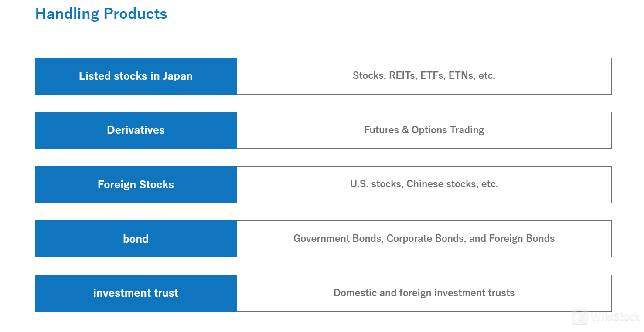Select the Chinese stocks phrase

point(443,184)
